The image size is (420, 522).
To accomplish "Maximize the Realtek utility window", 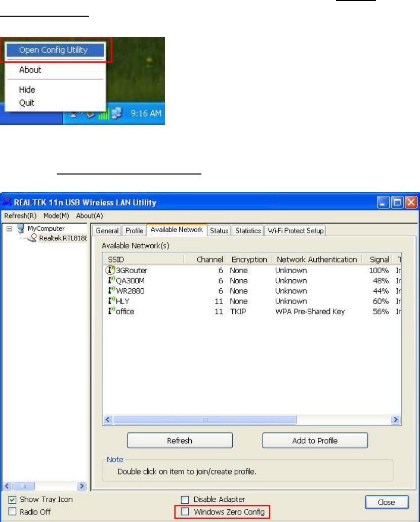I will point(397,202).
